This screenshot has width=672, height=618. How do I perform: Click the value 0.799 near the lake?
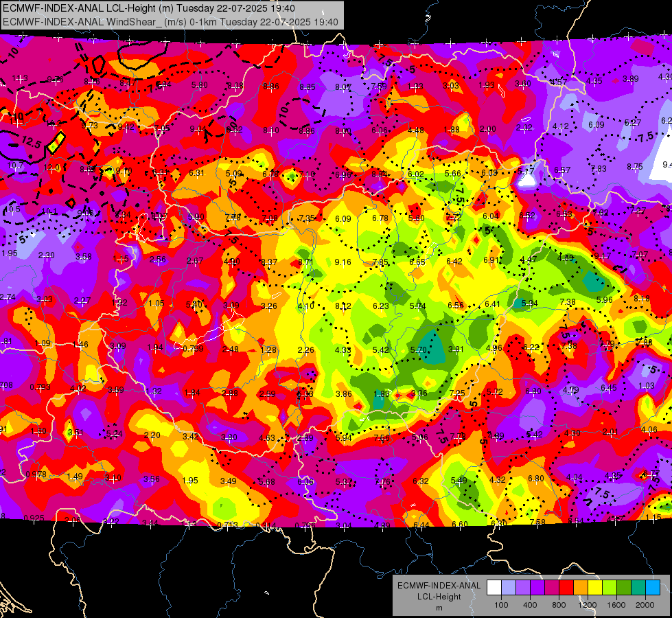pos(193,349)
